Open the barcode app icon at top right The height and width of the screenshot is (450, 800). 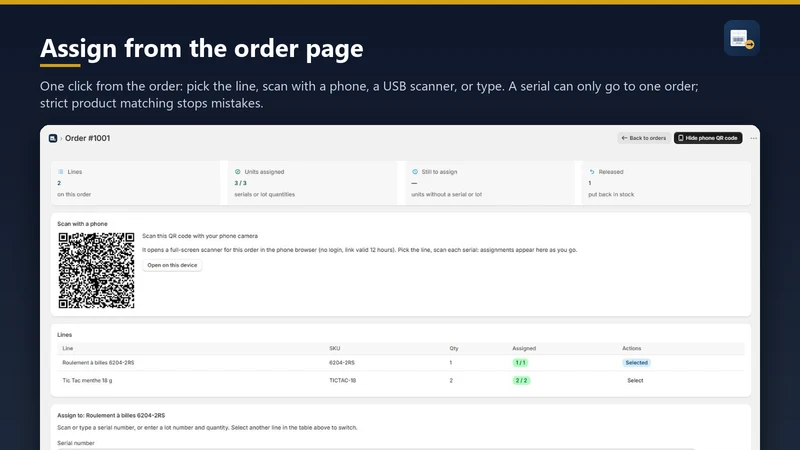741,38
